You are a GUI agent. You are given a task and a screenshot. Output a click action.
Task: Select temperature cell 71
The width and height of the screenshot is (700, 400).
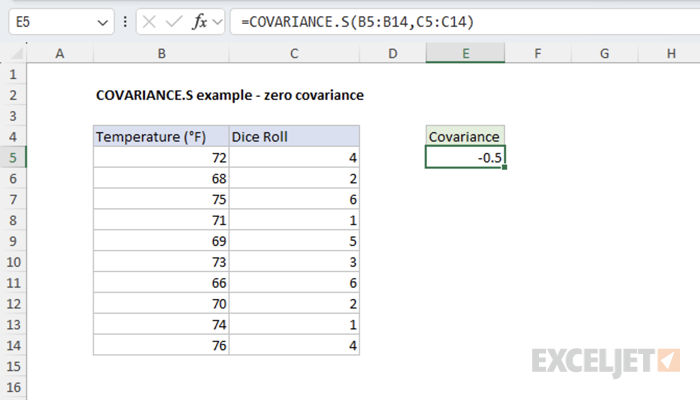pos(161,220)
